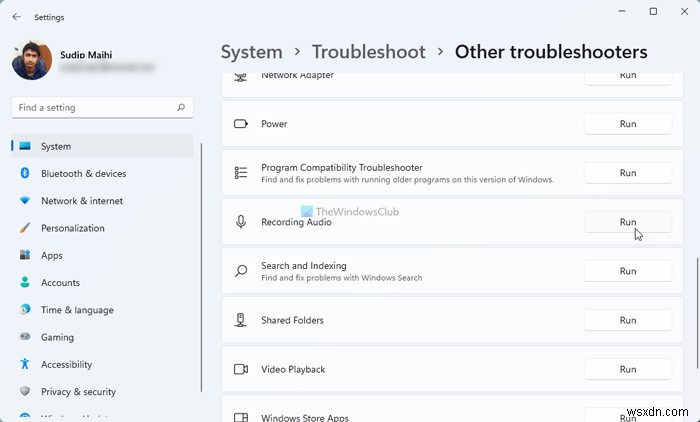Image resolution: width=700 pixels, height=422 pixels.
Task: Click the back arrow in Settings title bar
Action: [x=16, y=16]
